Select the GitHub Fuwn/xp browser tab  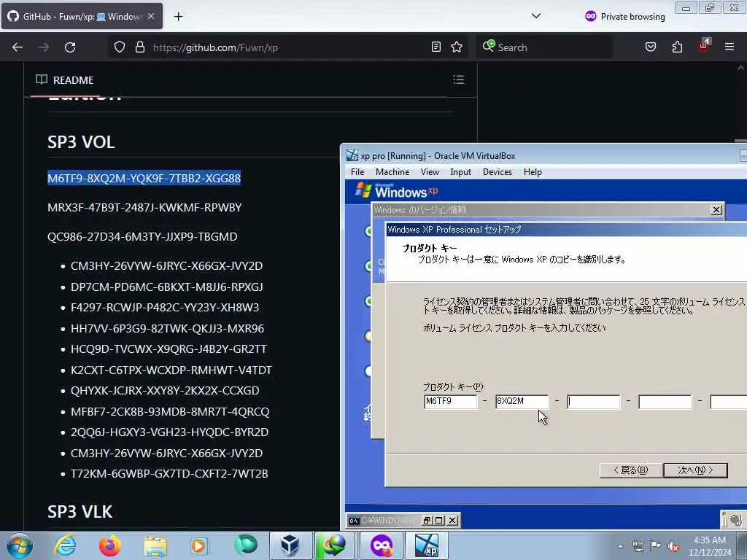pyautogui.click(x=82, y=16)
